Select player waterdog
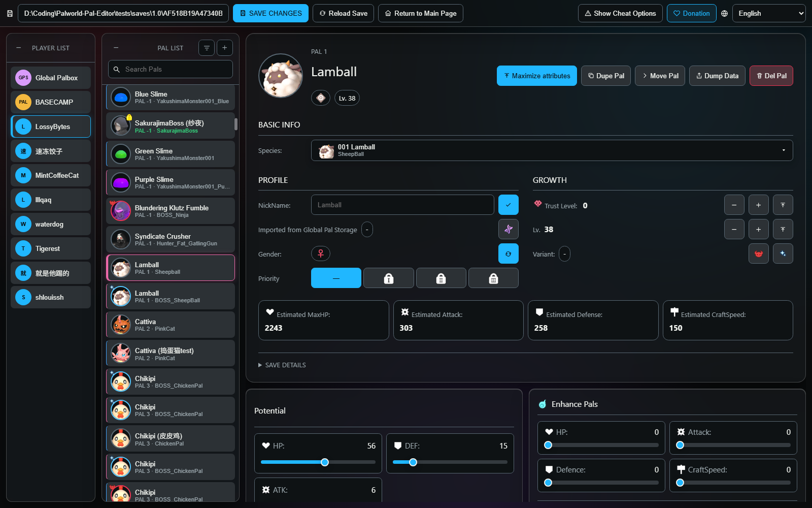Screen dimensions: 812x508 tap(51, 224)
